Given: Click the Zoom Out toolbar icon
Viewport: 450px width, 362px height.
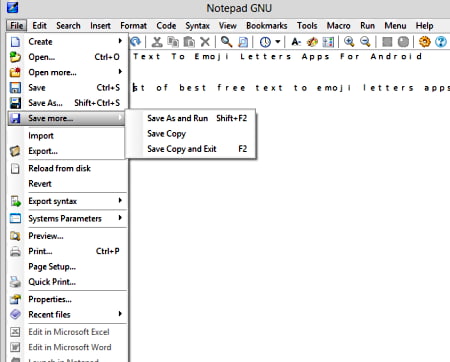Looking at the screenshot, I should [x=365, y=42].
